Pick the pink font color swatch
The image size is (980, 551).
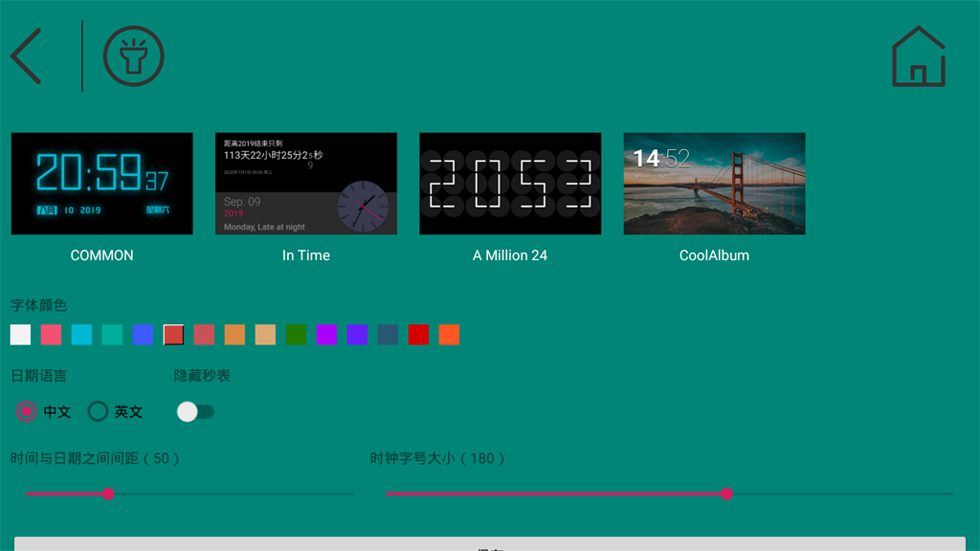[52, 335]
